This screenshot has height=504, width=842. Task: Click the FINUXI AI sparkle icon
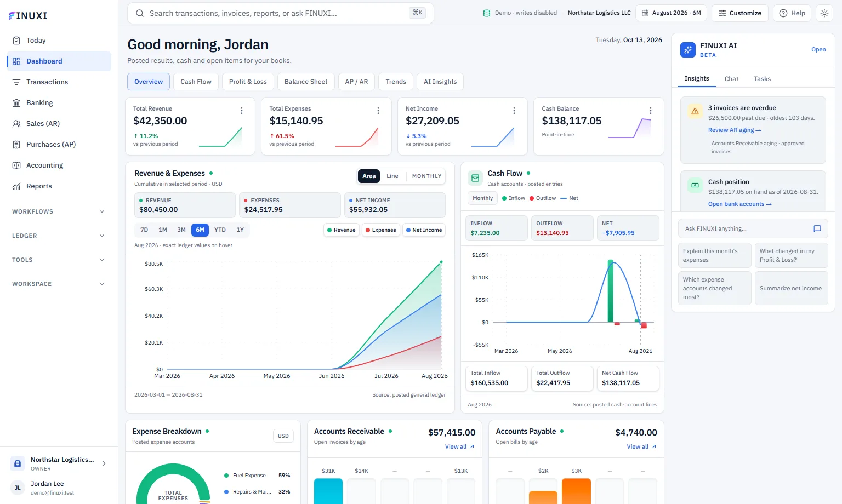point(688,50)
